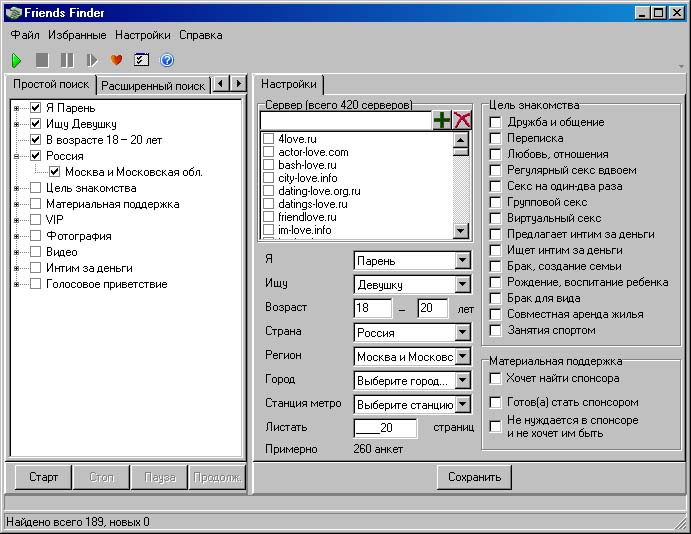Expand the 'Цель знакомства' tree node
Viewport: 691px width, 534px height.
click(x=17, y=188)
